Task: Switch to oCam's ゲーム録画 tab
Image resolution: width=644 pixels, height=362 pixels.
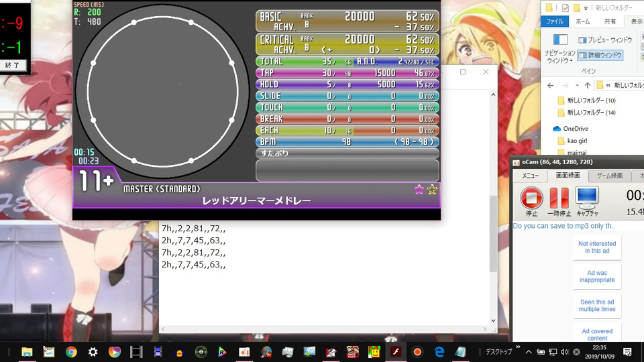Action: coord(610,176)
